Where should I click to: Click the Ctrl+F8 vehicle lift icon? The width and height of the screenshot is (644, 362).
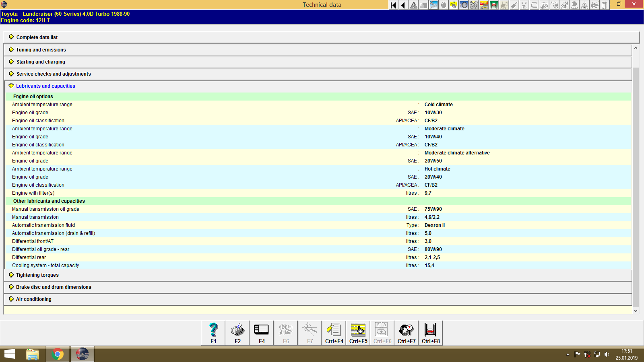(430, 330)
